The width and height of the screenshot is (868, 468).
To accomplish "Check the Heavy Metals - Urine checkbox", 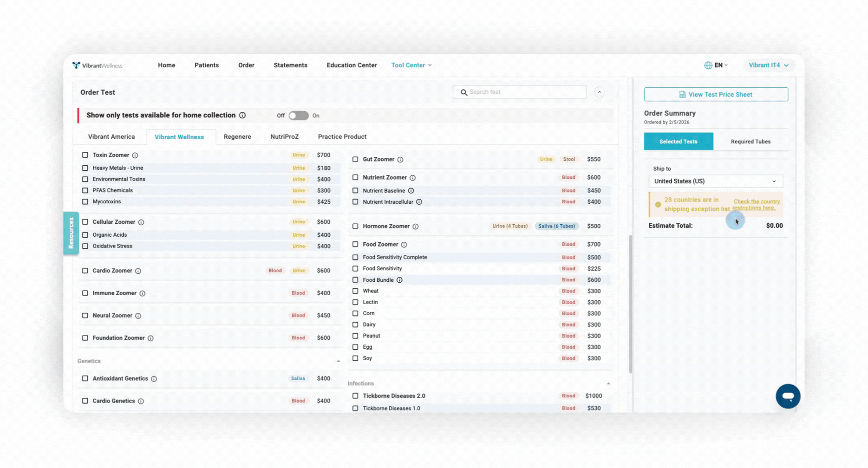I will tap(85, 168).
